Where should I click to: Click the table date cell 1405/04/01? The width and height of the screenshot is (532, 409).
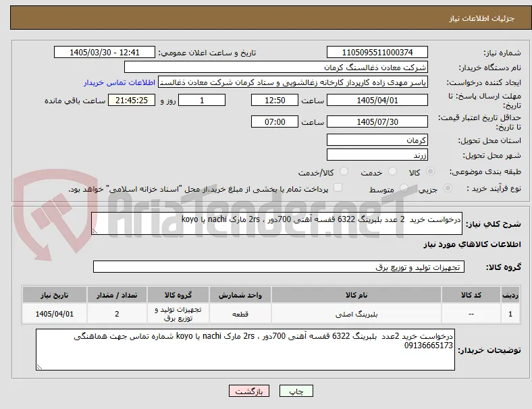[54, 314]
